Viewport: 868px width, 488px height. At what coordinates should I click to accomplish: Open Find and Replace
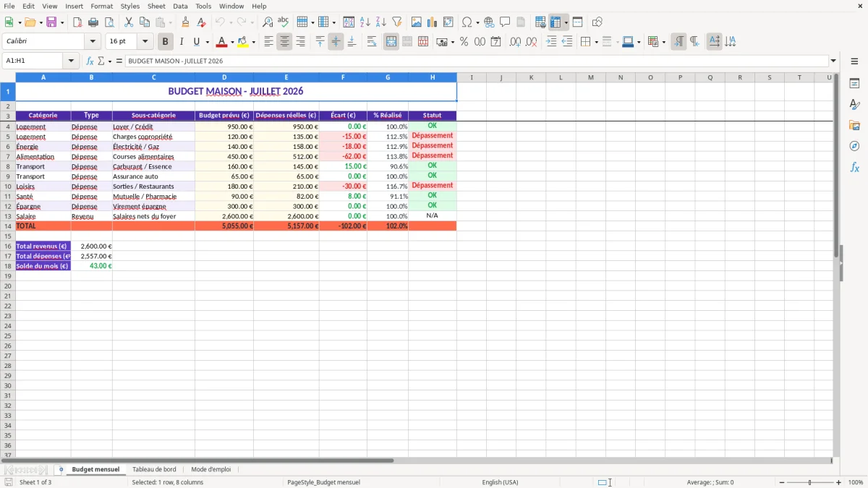pyautogui.click(x=268, y=22)
